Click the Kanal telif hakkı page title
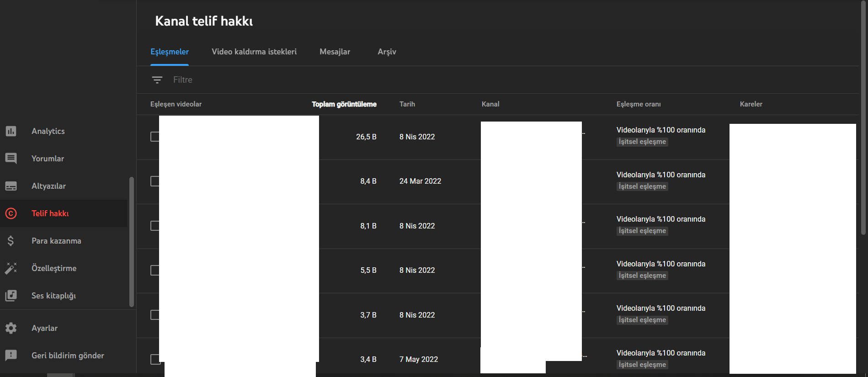 tap(204, 21)
